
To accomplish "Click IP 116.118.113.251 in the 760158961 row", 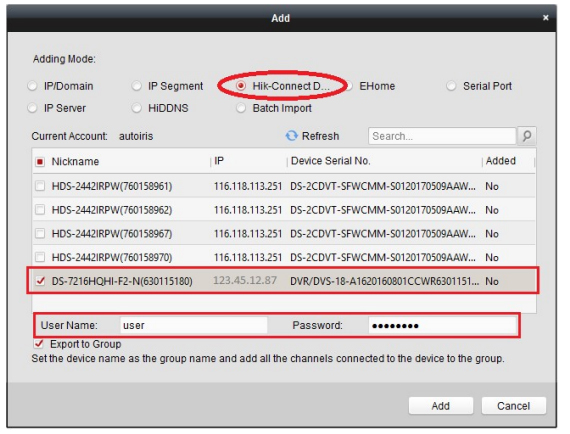I will [248, 186].
